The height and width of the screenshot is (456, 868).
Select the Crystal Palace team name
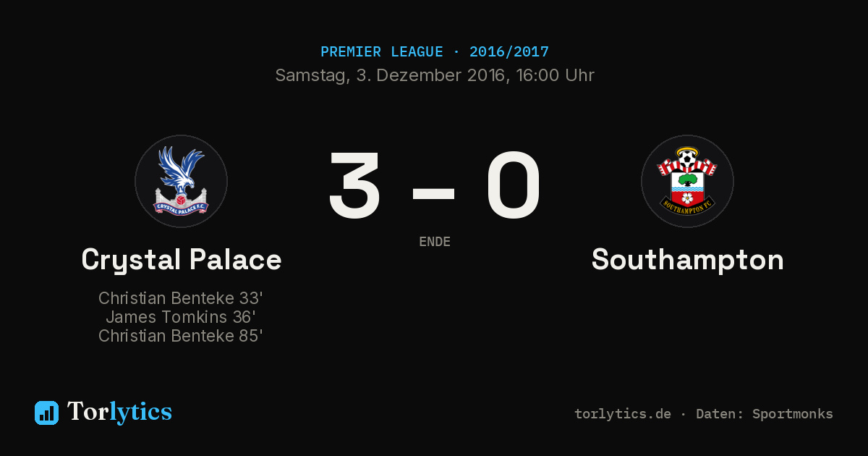click(x=182, y=260)
